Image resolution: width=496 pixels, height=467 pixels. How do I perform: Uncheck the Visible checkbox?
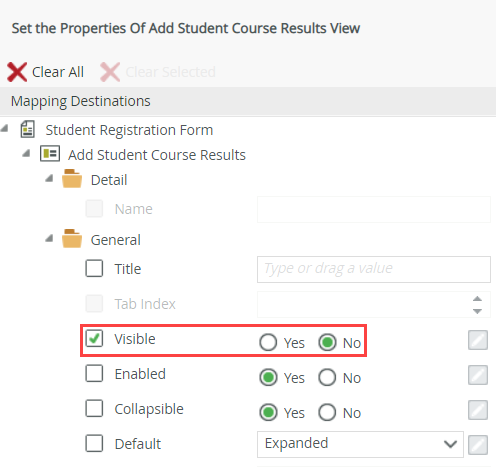(x=94, y=338)
